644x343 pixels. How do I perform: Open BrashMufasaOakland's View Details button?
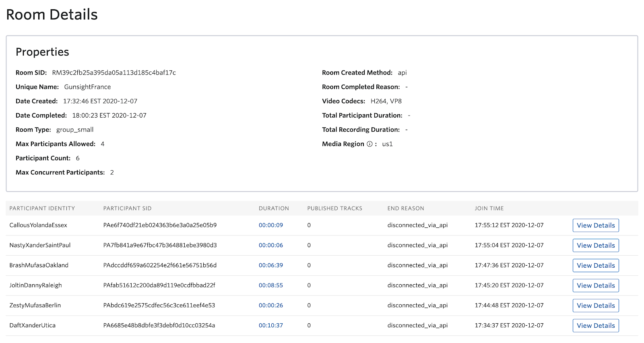596,266
